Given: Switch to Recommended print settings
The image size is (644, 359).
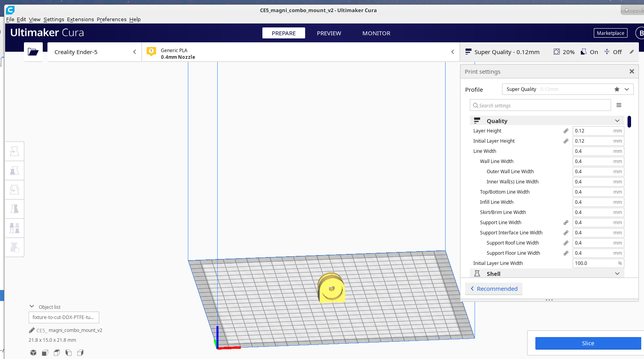Looking at the screenshot, I should [494, 288].
